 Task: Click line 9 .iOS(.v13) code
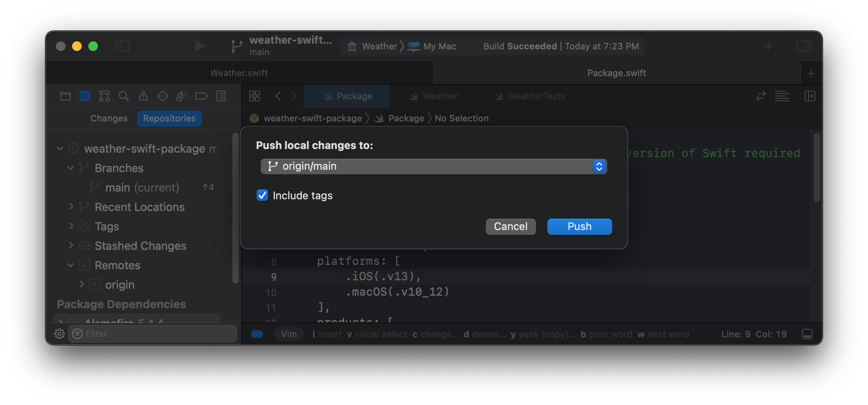tap(383, 276)
